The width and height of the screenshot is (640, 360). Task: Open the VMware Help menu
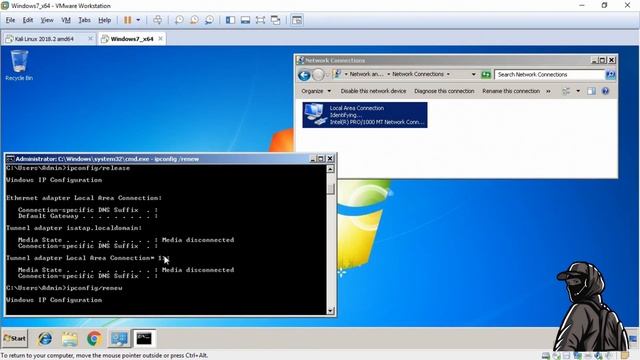(x=104, y=20)
